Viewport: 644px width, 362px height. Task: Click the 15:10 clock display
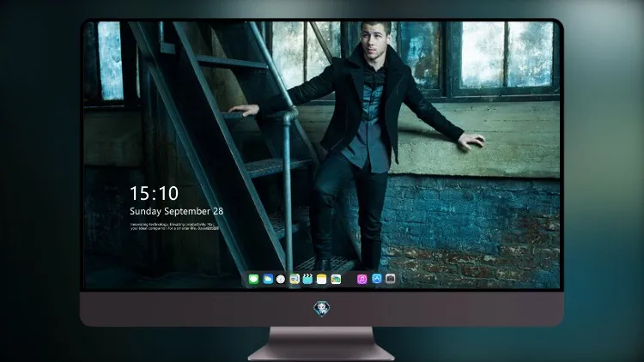(154, 193)
